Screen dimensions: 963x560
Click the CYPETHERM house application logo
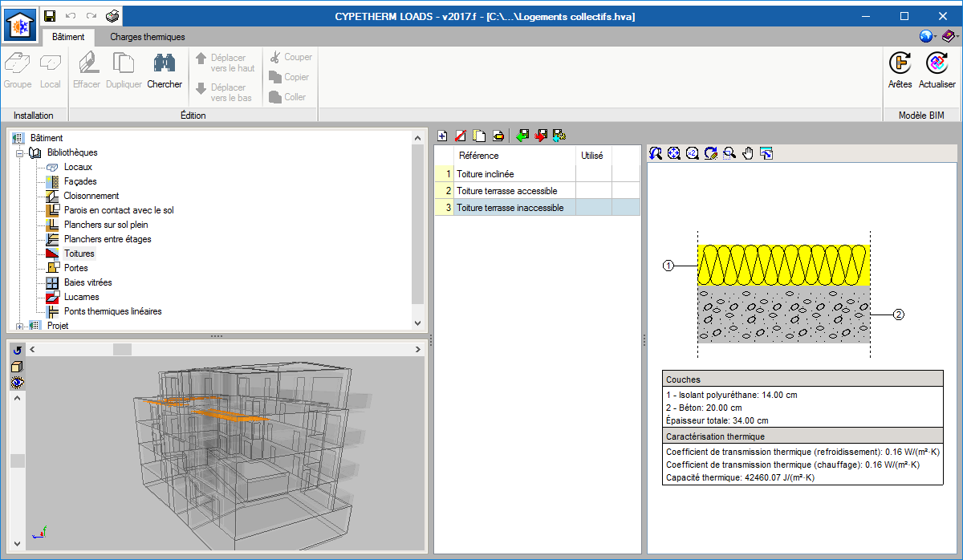point(19,24)
